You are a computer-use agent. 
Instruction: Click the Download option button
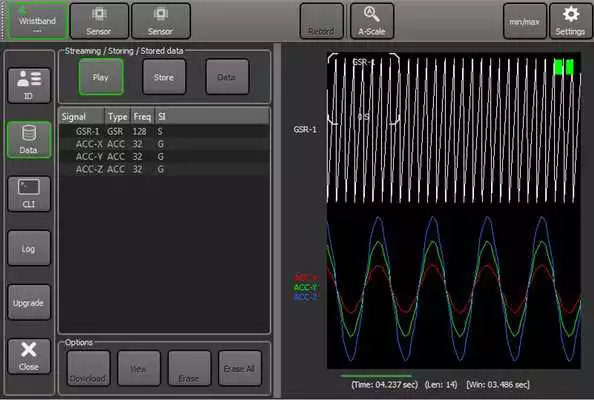88,368
